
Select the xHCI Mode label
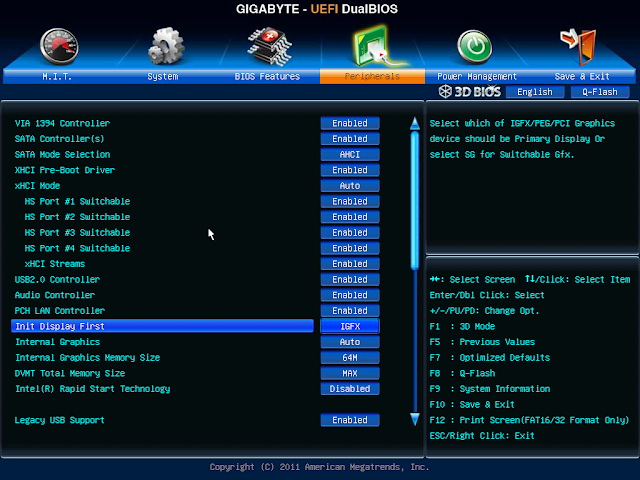pyautogui.click(x=37, y=186)
